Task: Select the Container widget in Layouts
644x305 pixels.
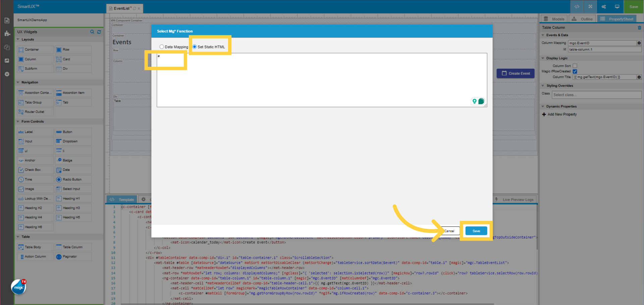Action: coord(35,49)
